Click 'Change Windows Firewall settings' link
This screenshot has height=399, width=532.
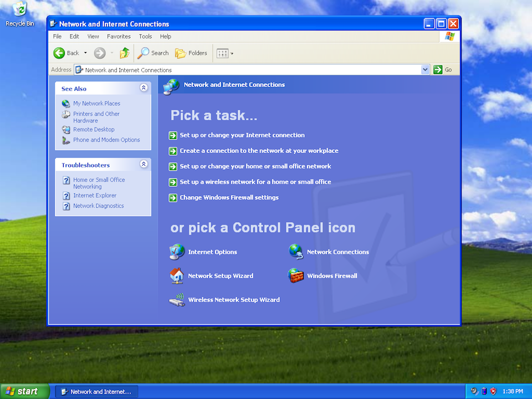229,198
